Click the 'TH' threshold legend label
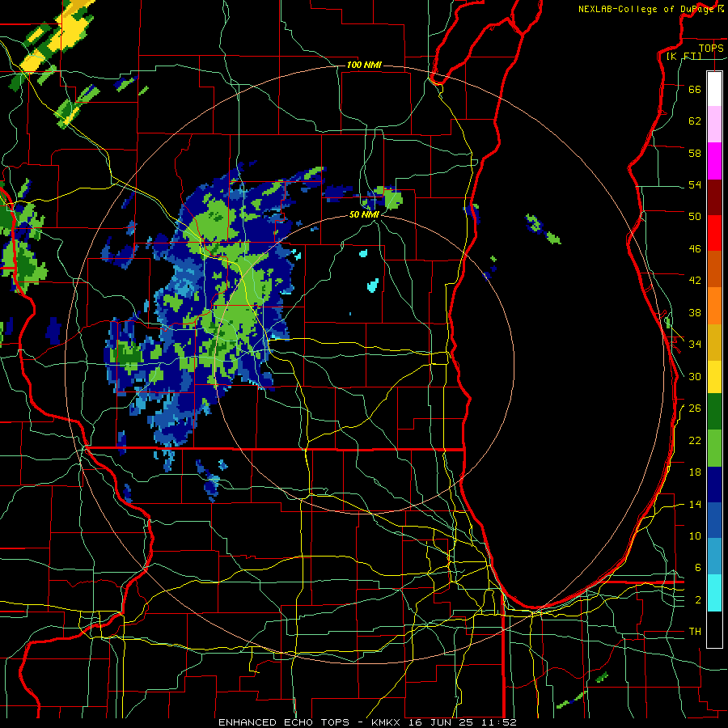 (695, 631)
